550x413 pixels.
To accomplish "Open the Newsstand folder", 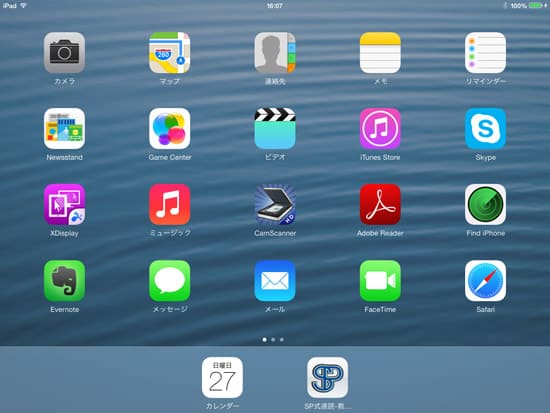I will click(64, 128).
